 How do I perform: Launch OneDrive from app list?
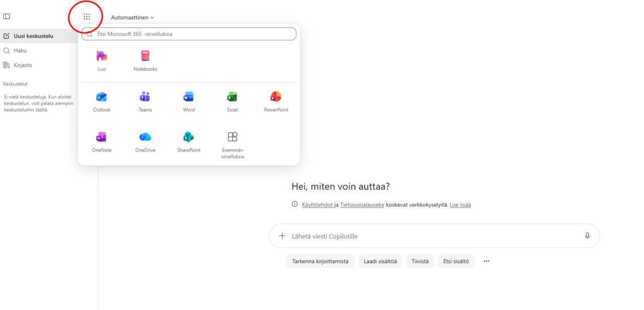pos(145,142)
